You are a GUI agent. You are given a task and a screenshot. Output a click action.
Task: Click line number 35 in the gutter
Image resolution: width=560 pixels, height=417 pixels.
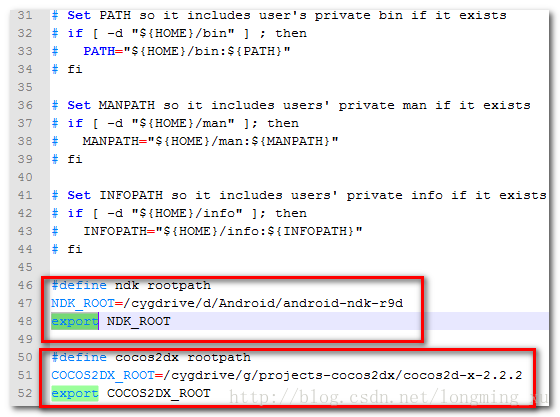[x=25, y=87]
